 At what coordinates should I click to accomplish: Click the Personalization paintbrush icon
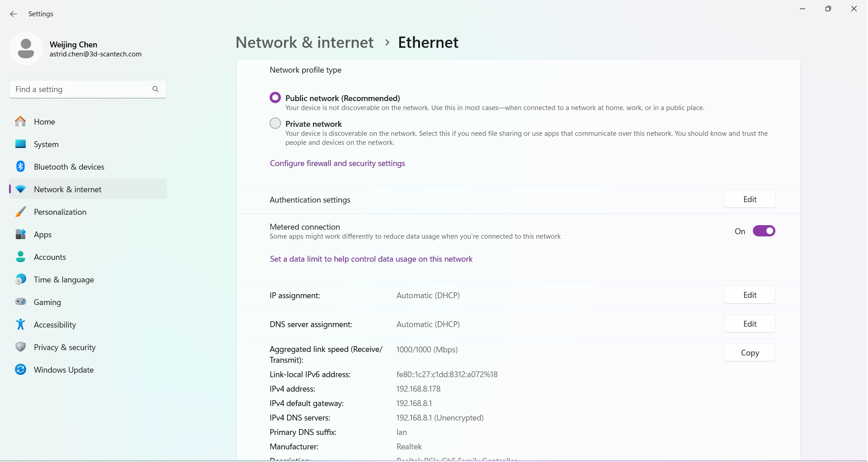20,212
